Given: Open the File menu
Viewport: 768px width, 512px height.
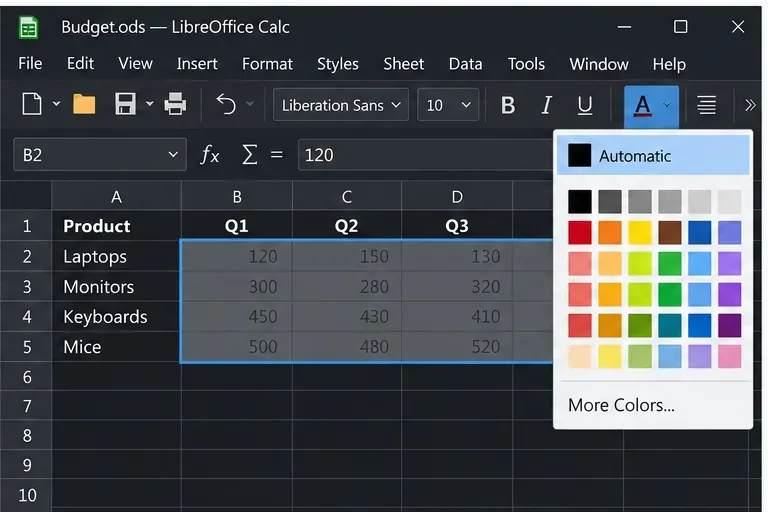Looking at the screenshot, I should 30,64.
